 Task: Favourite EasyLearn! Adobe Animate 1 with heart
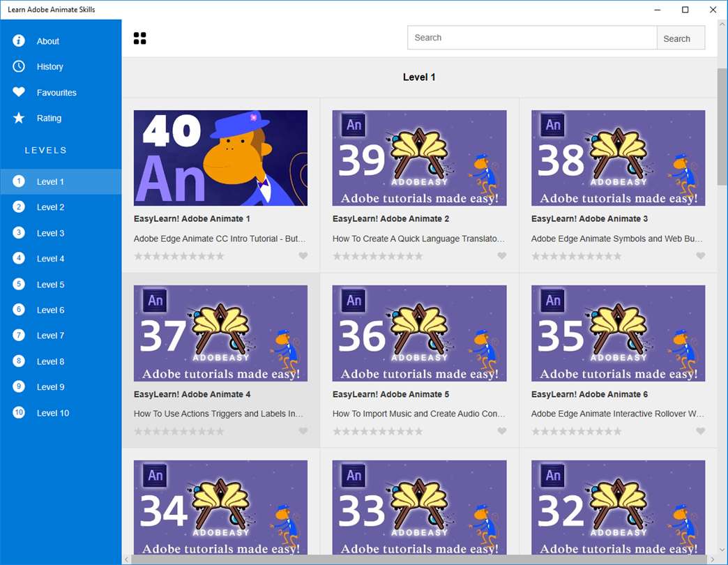[x=303, y=256]
